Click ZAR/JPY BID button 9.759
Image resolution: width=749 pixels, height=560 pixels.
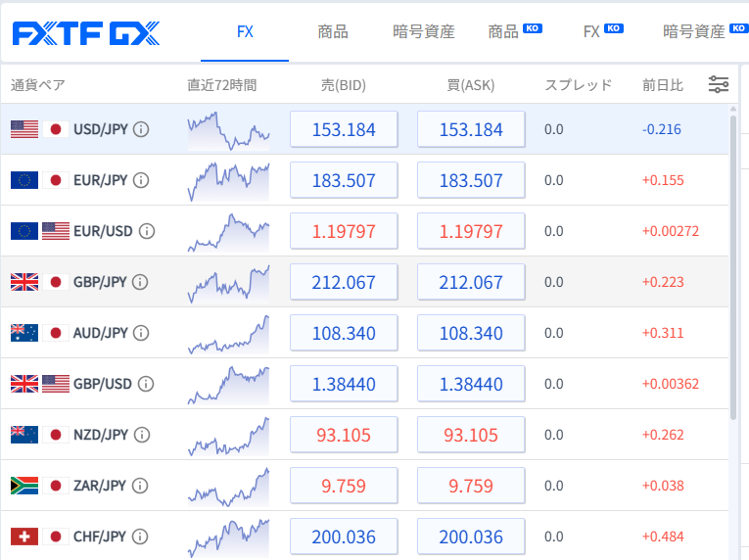point(344,486)
